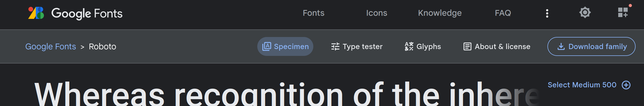Click the Roboto breadcrumb text
Screen dimensions: 644x106
pyautogui.click(x=102, y=46)
